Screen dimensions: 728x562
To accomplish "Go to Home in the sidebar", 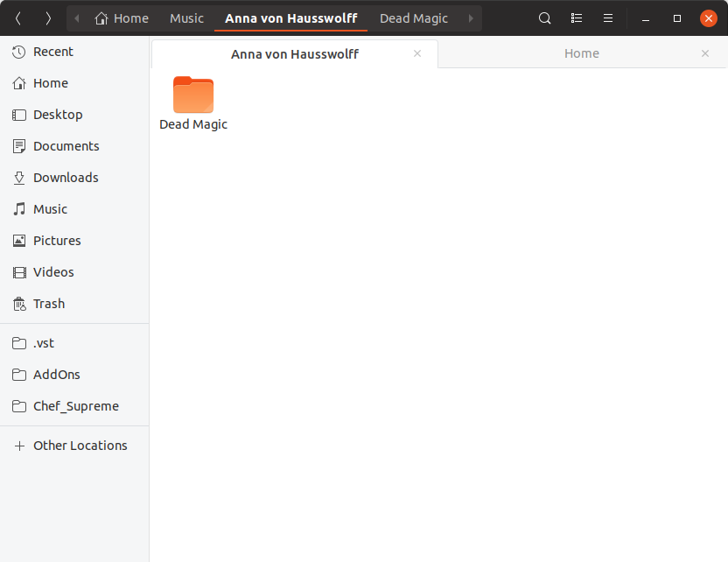I will (x=74, y=83).
